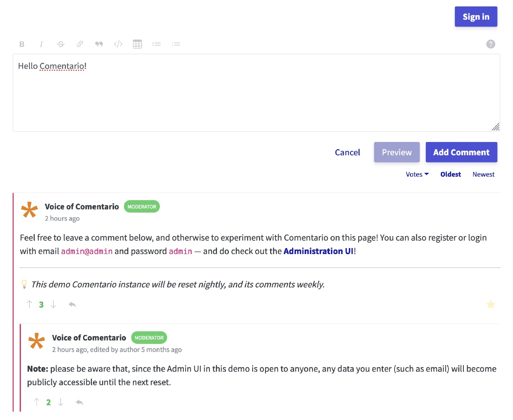Apply italic formatting from the toolbar
513x420 pixels.
click(41, 44)
